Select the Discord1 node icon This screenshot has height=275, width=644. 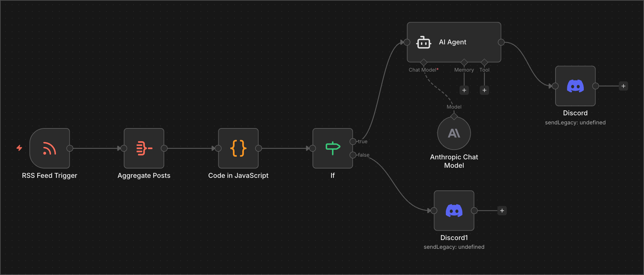click(454, 211)
